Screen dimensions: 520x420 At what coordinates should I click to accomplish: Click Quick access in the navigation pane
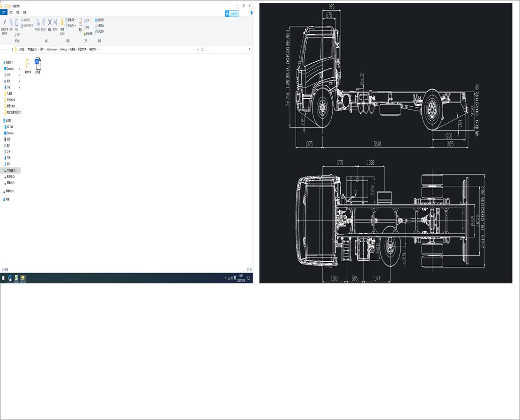8,62
